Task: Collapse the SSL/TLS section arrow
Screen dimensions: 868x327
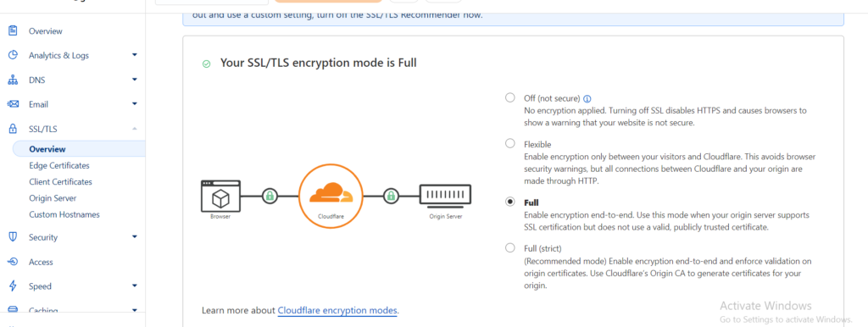Action: pyautogui.click(x=135, y=129)
